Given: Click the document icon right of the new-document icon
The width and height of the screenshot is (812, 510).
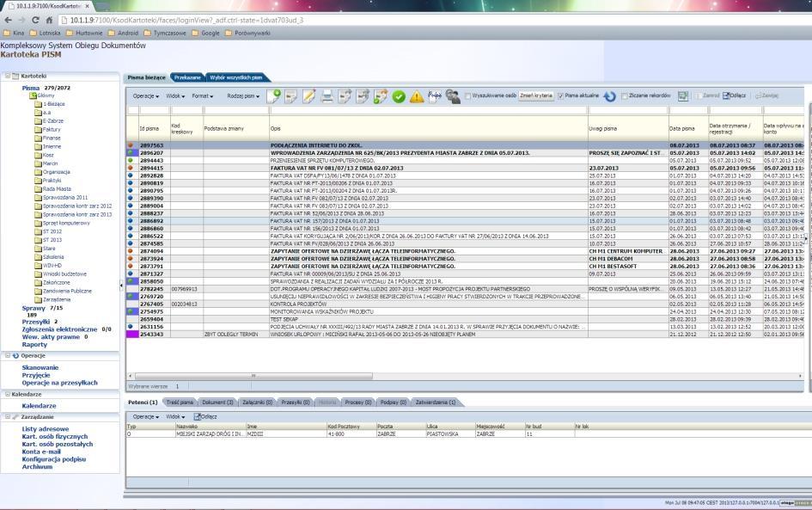Looking at the screenshot, I should pyautogui.click(x=291, y=95).
